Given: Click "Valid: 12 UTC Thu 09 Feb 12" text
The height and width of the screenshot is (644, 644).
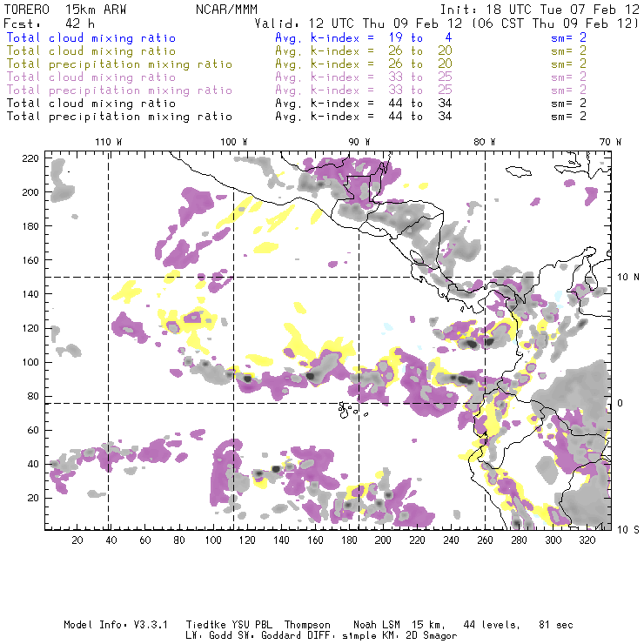Looking at the screenshot, I should 359,23.
